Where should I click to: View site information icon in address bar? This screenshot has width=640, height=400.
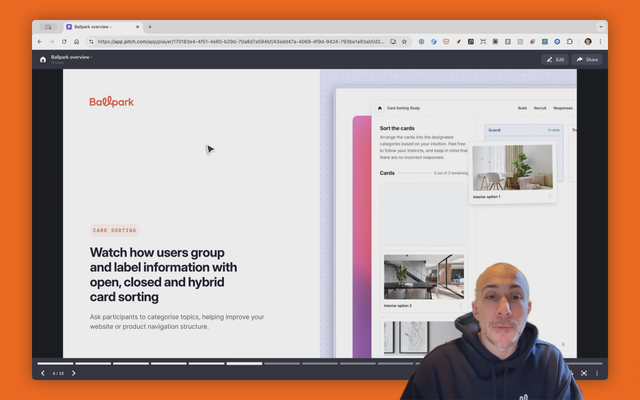pyautogui.click(x=91, y=42)
